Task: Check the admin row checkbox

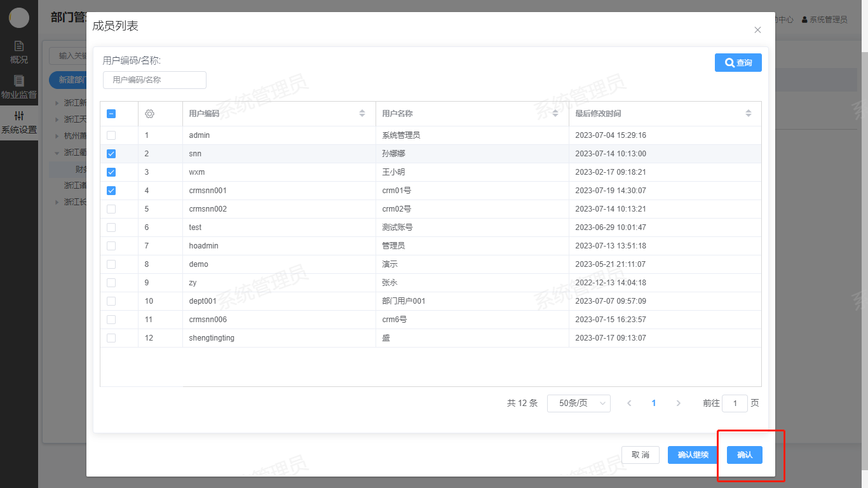Action: 111,135
